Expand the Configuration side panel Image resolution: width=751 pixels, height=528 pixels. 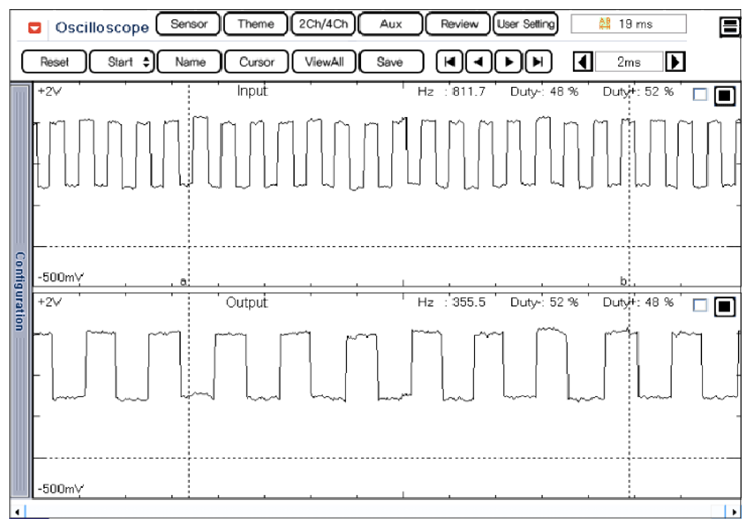pyautogui.click(x=20, y=290)
